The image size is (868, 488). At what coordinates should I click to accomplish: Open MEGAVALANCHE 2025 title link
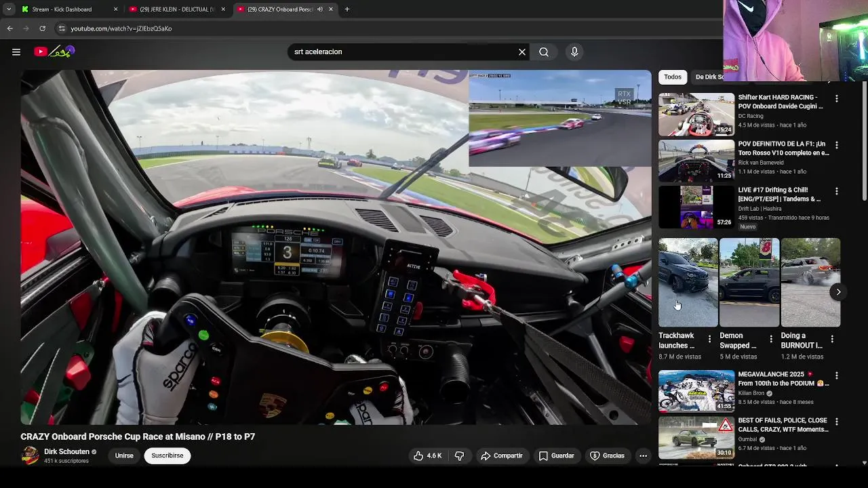[783, 378]
